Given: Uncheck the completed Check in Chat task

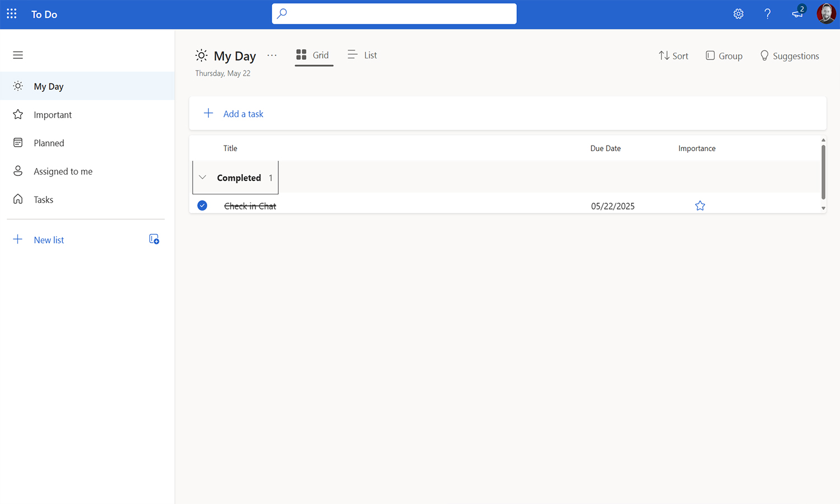Looking at the screenshot, I should click(x=202, y=206).
